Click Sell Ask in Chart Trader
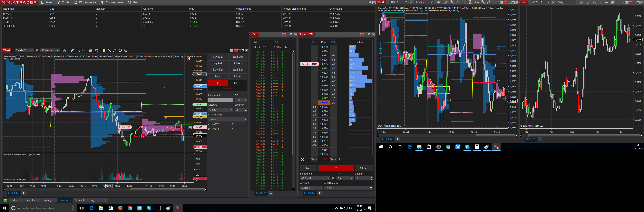644x212 pixels. pyautogui.click(x=238, y=63)
